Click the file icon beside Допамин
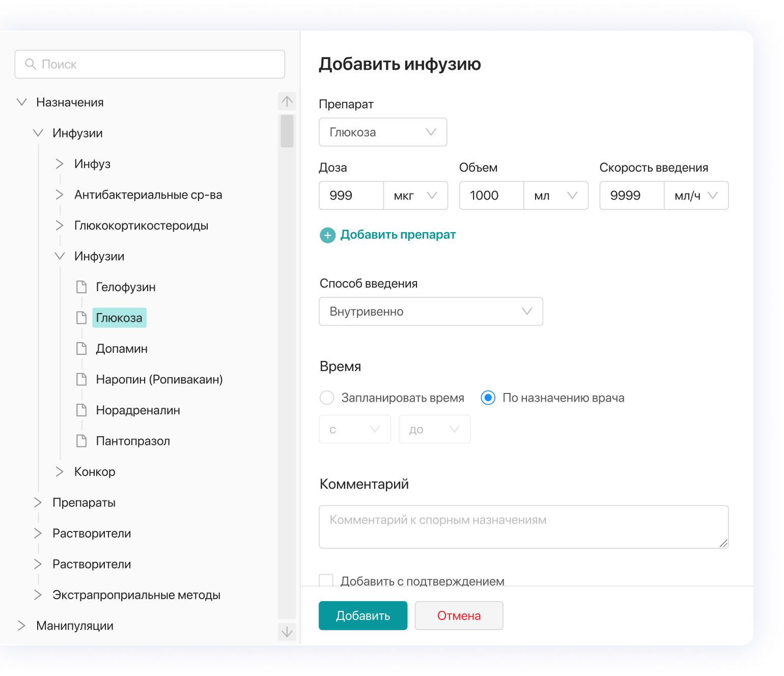 [81, 349]
